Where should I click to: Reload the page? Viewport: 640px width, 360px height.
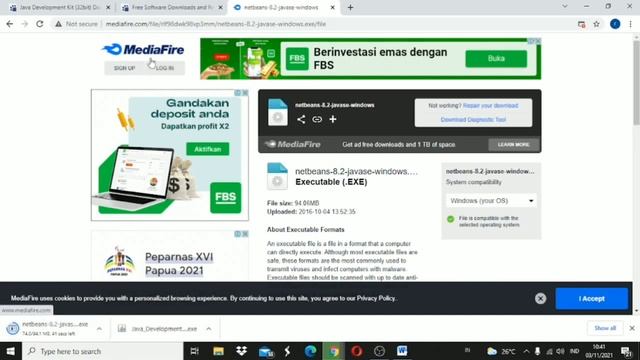pos(40,24)
